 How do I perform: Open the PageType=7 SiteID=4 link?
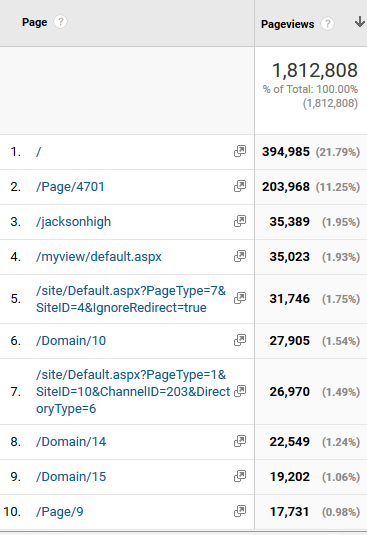[131, 299]
